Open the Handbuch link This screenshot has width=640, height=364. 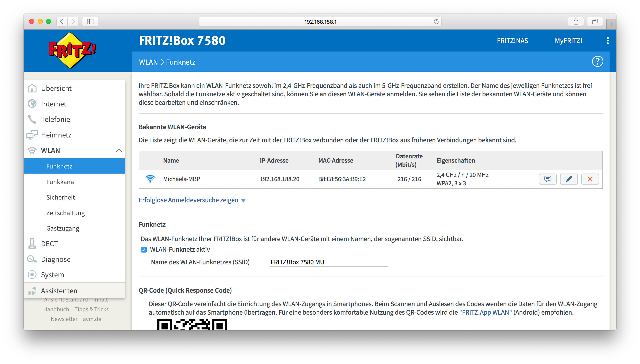point(56,310)
